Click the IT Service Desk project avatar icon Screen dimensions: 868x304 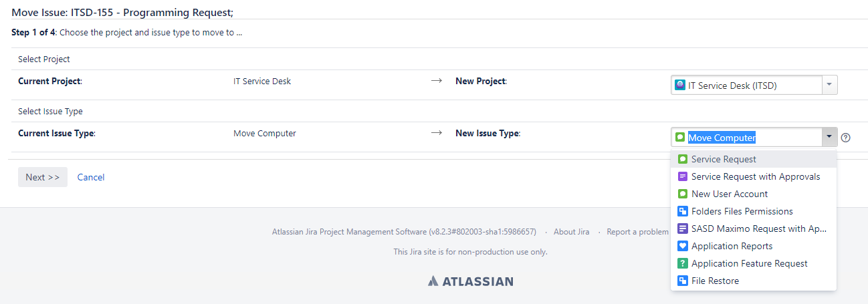[680, 85]
